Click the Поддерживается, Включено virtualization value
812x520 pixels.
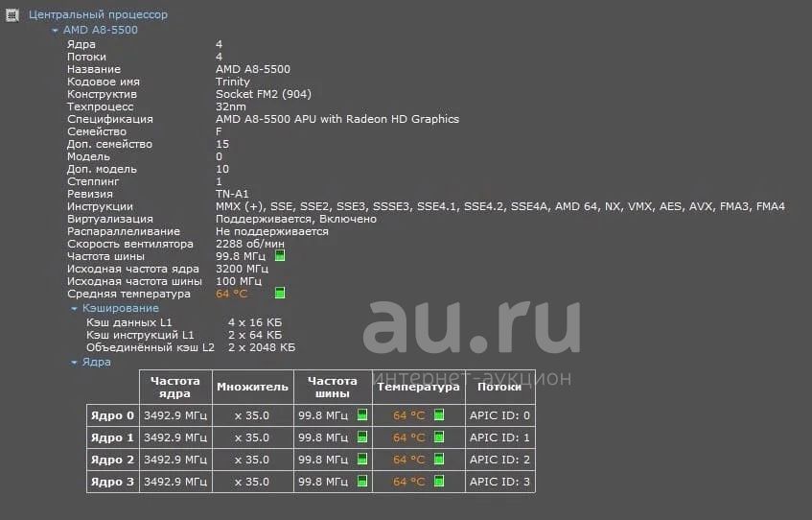(296, 218)
